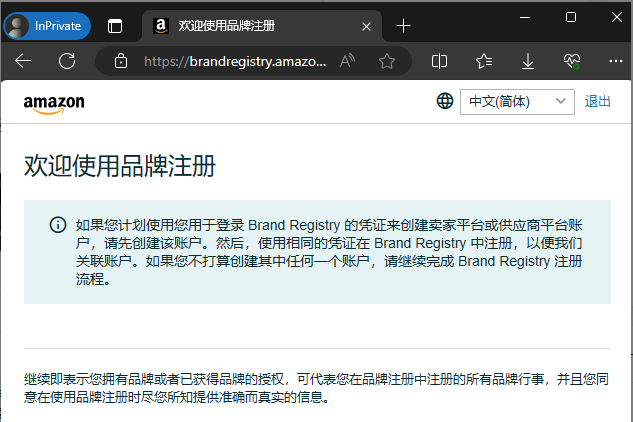
Task: Click the notice text starting 如果您计划使用
Action: (329, 252)
